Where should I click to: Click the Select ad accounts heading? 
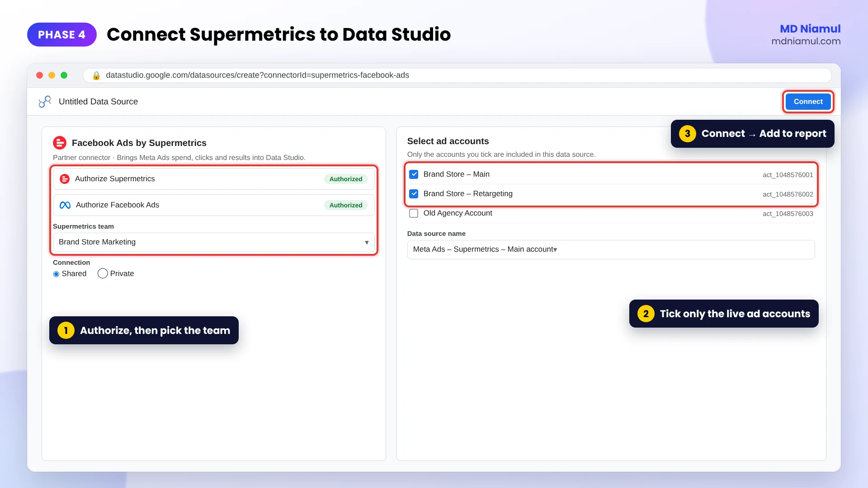(x=448, y=141)
